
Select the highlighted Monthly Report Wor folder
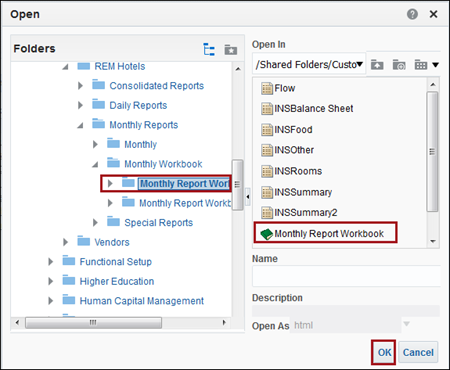(x=184, y=184)
